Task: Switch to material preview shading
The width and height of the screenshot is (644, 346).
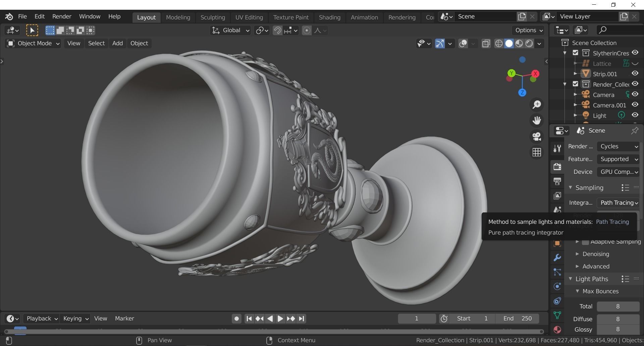Action: tap(519, 44)
